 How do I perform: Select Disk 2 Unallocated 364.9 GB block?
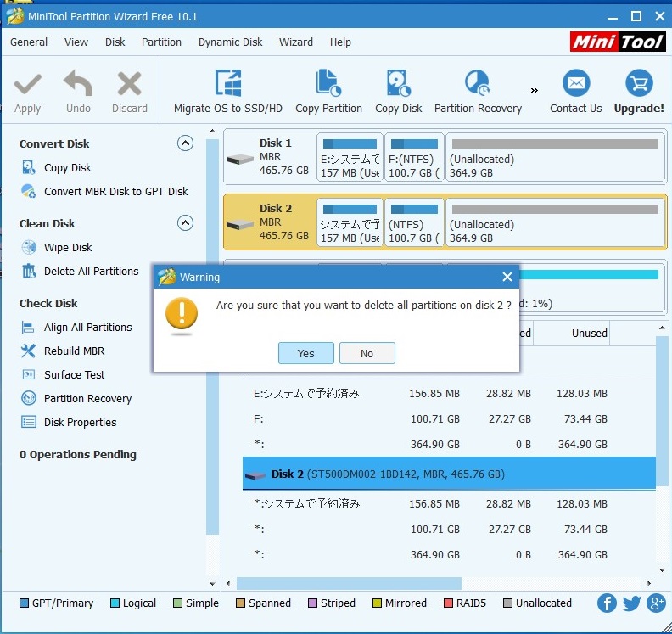[556, 222]
